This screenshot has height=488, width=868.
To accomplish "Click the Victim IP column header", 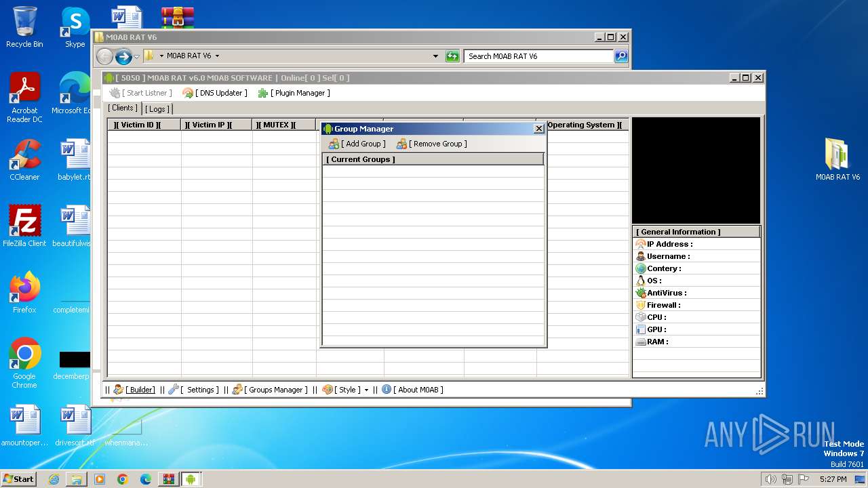I will point(217,125).
